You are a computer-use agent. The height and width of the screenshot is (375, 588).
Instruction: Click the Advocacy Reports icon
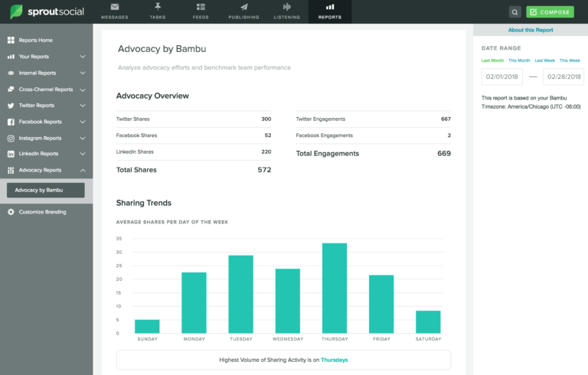[x=11, y=170]
